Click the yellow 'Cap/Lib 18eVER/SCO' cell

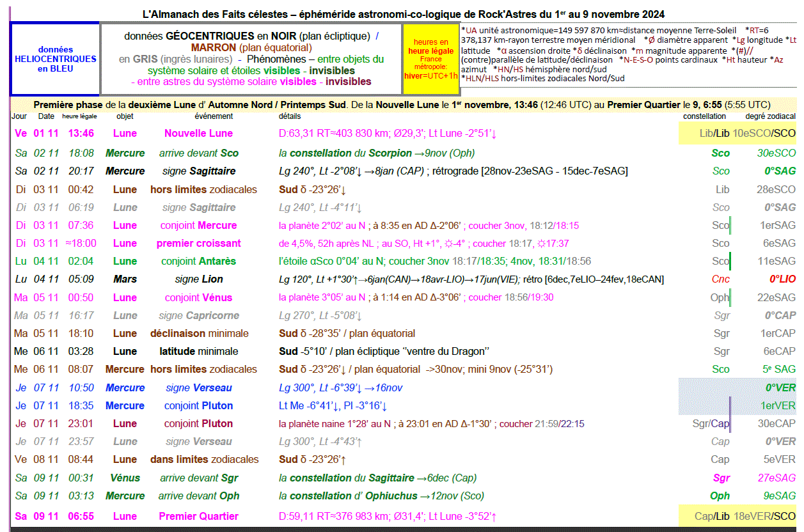point(737,517)
